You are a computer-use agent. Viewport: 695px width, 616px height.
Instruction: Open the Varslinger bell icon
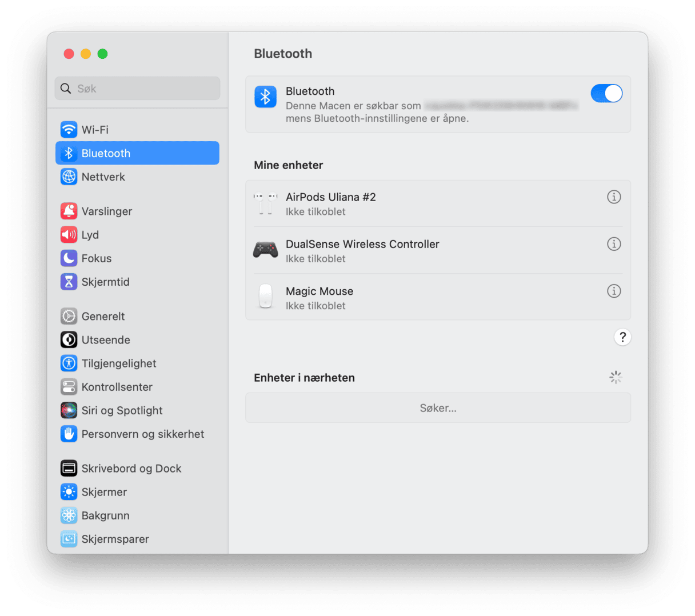pyautogui.click(x=69, y=211)
